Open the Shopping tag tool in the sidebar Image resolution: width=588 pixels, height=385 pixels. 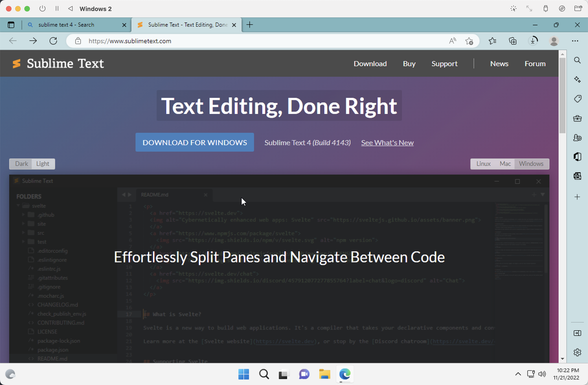pyautogui.click(x=577, y=99)
